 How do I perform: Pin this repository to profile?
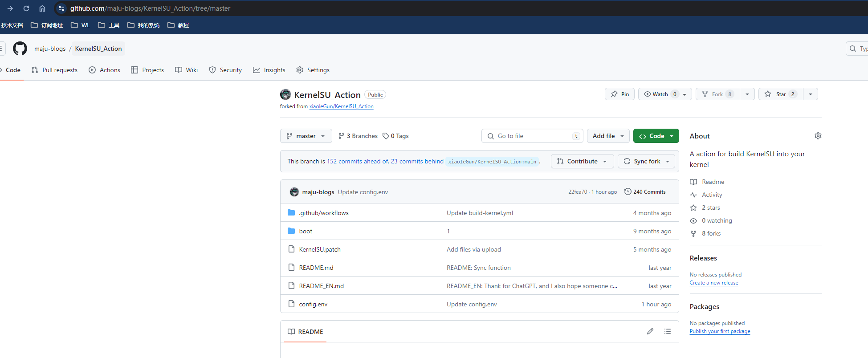[x=619, y=94]
